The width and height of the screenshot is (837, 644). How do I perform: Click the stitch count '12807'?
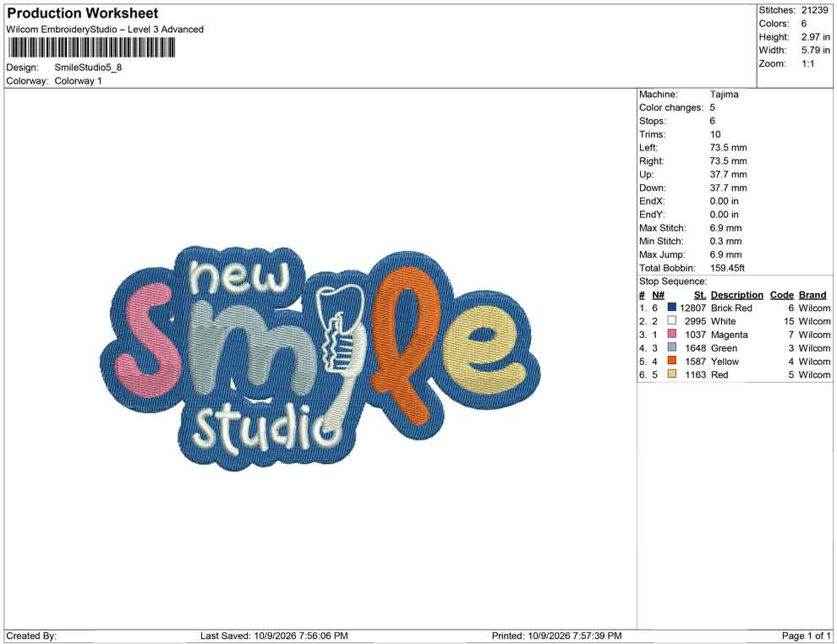click(693, 308)
